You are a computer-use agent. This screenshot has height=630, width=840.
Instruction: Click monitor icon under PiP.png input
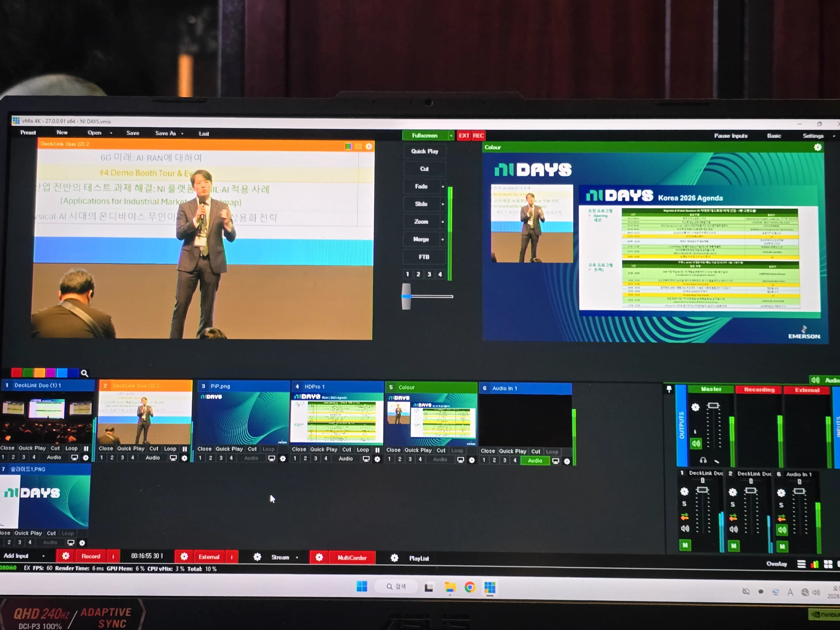coord(272,458)
